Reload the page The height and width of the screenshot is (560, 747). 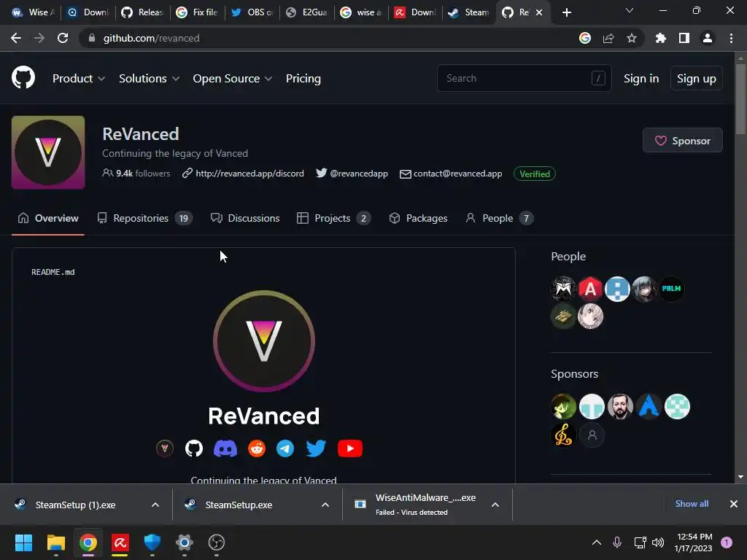(63, 38)
